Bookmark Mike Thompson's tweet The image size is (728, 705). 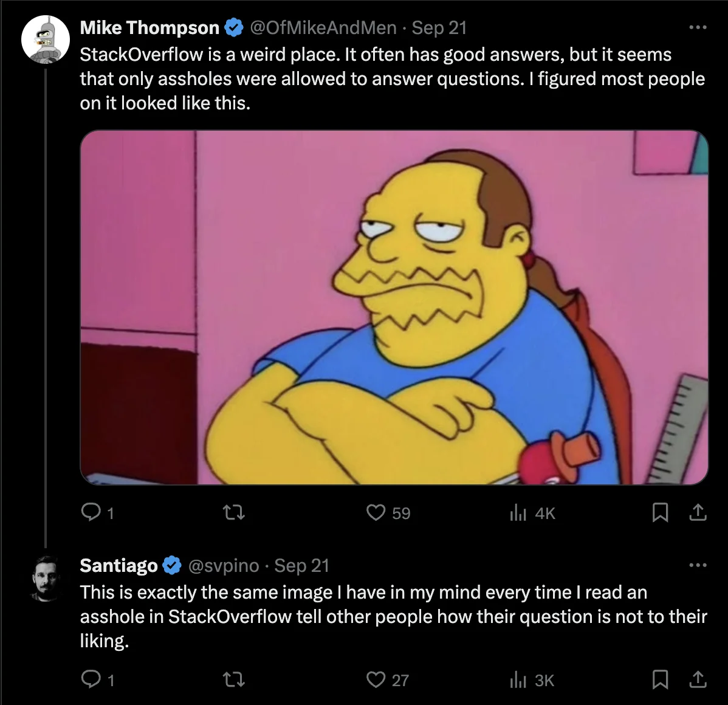(660, 513)
